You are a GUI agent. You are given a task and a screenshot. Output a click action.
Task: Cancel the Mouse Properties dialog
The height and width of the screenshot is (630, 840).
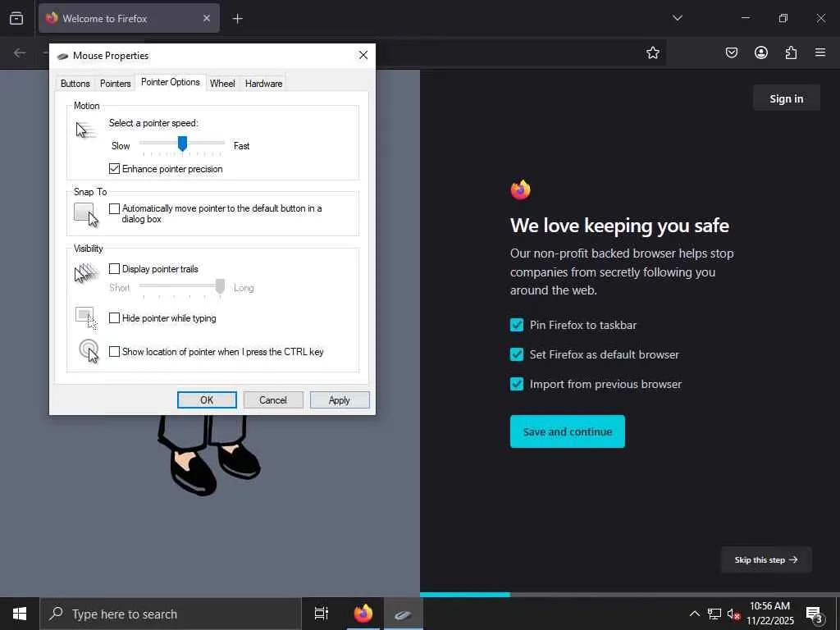point(273,399)
